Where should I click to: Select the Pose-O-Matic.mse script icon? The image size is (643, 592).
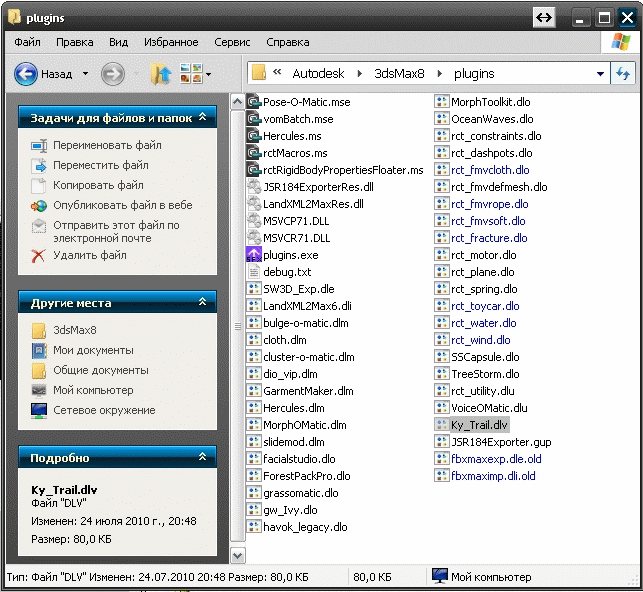click(x=254, y=102)
